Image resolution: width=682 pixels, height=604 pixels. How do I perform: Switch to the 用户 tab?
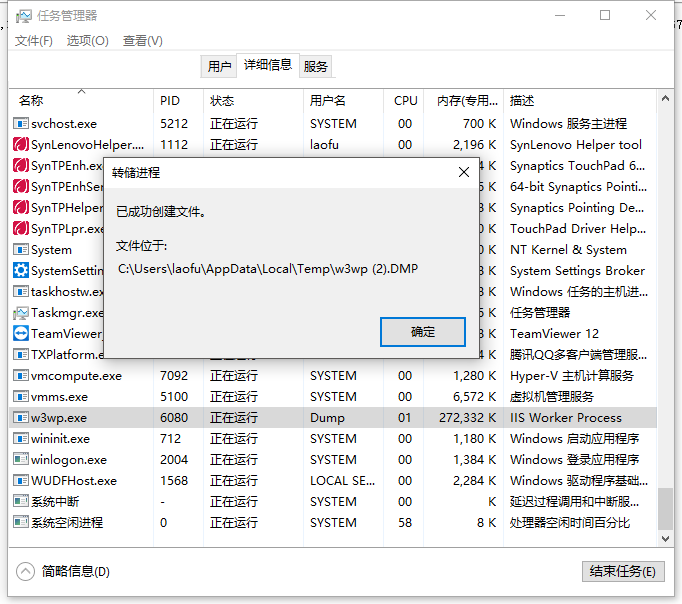(219, 67)
